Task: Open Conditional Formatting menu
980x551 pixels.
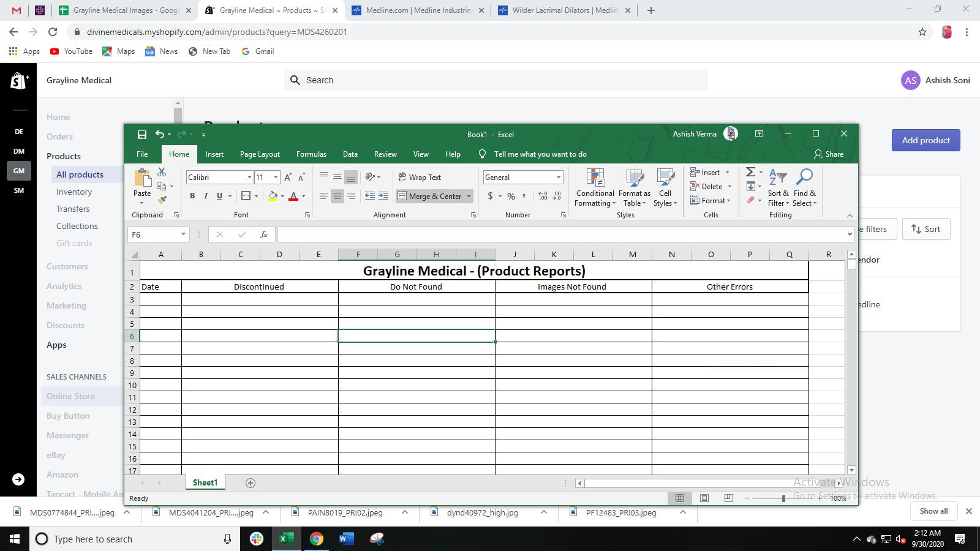Action: 595,188
